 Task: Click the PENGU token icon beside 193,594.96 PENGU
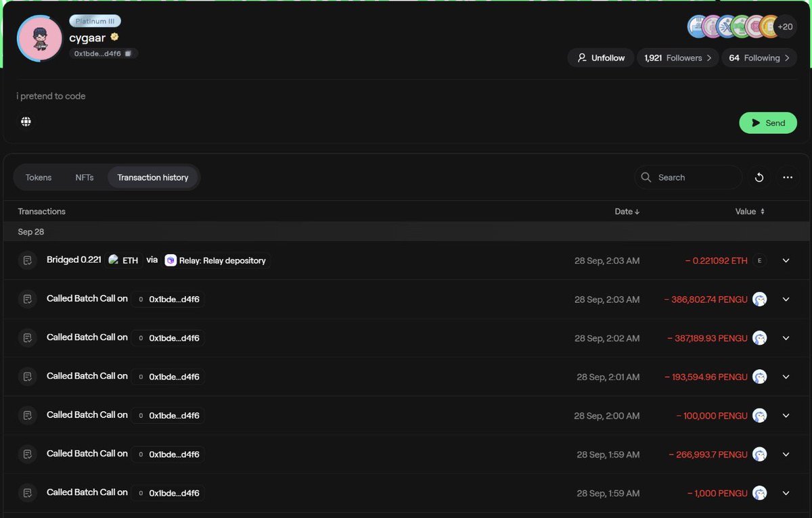point(760,377)
